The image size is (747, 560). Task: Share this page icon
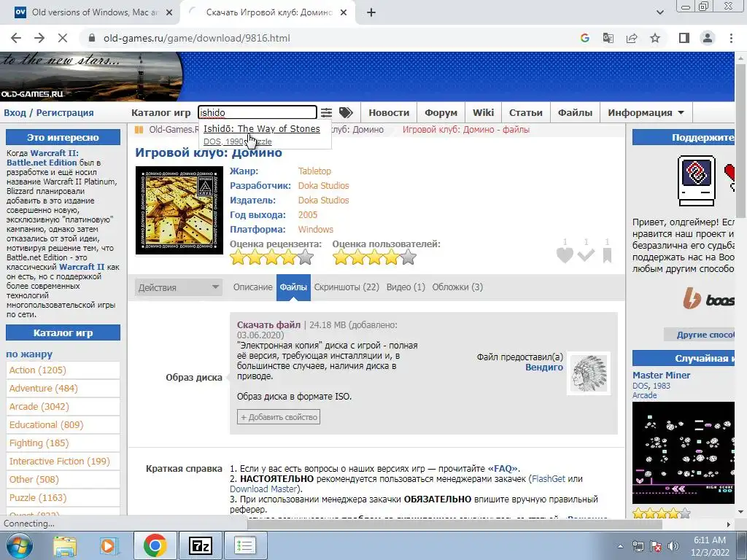tap(632, 38)
